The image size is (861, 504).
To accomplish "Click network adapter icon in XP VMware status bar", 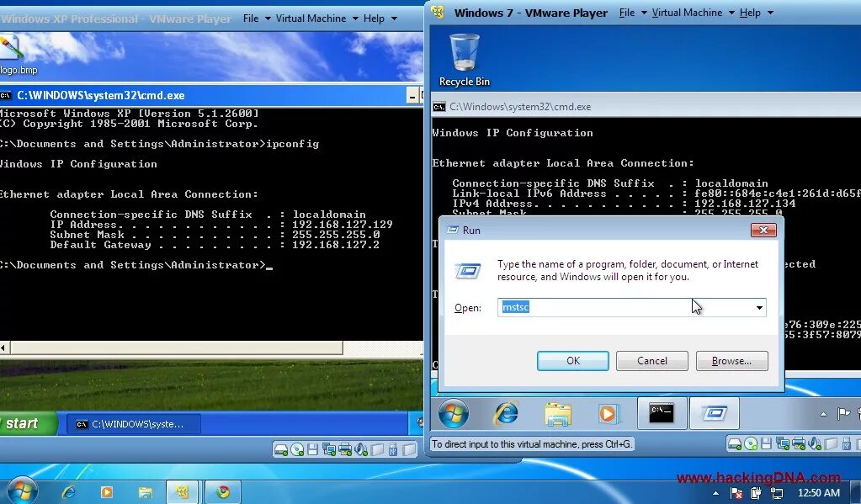I will click(329, 450).
